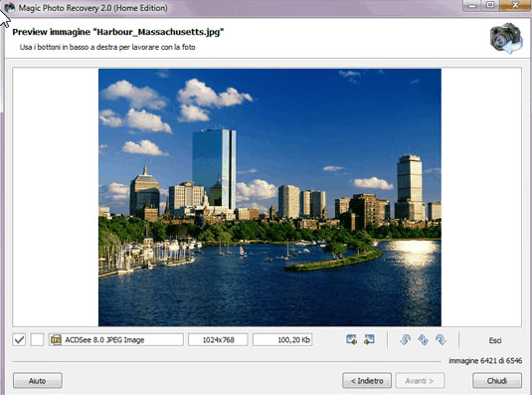Click the previous image icon in the bottom toolbar
This screenshot has width=532, height=395.
[351, 339]
